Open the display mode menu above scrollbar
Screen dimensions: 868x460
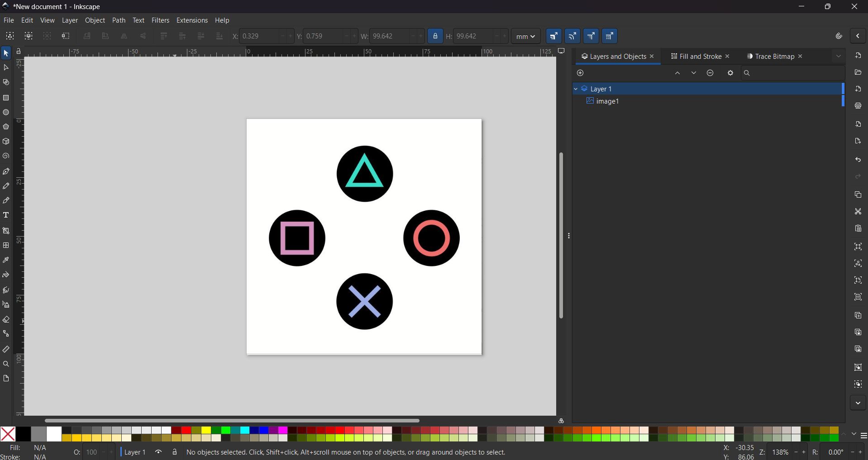562,51
